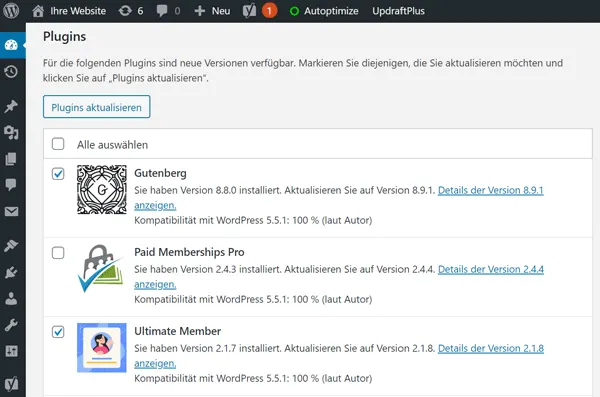Open the comments bubble showing 0
This screenshot has height=397, width=600.
(162, 11)
